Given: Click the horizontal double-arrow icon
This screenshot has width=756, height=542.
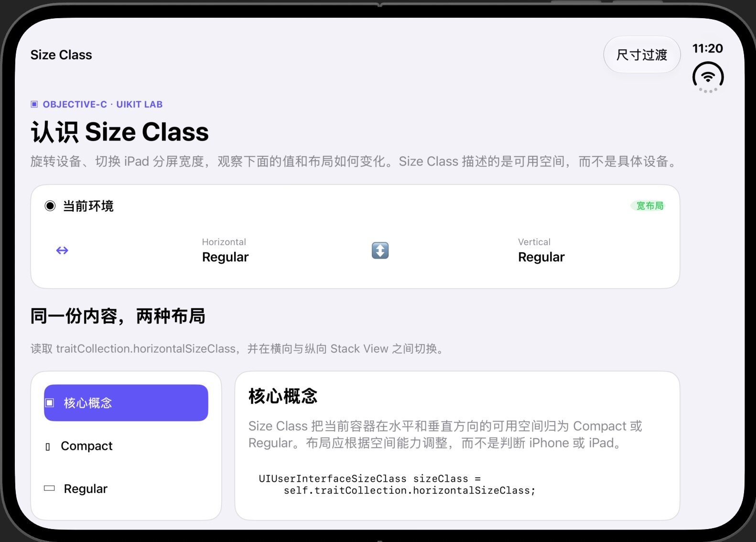Looking at the screenshot, I should click(x=62, y=250).
